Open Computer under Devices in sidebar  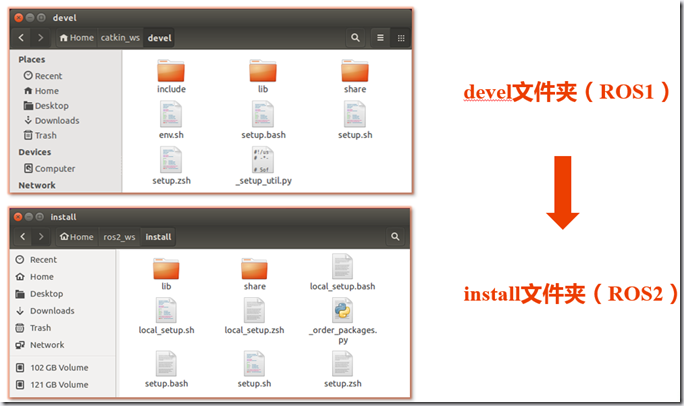pyautogui.click(x=49, y=168)
